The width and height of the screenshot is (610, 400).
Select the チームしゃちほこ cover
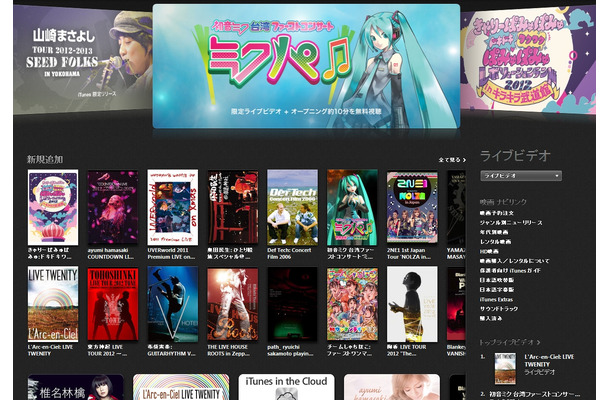pyautogui.click(x=352, y=304)
